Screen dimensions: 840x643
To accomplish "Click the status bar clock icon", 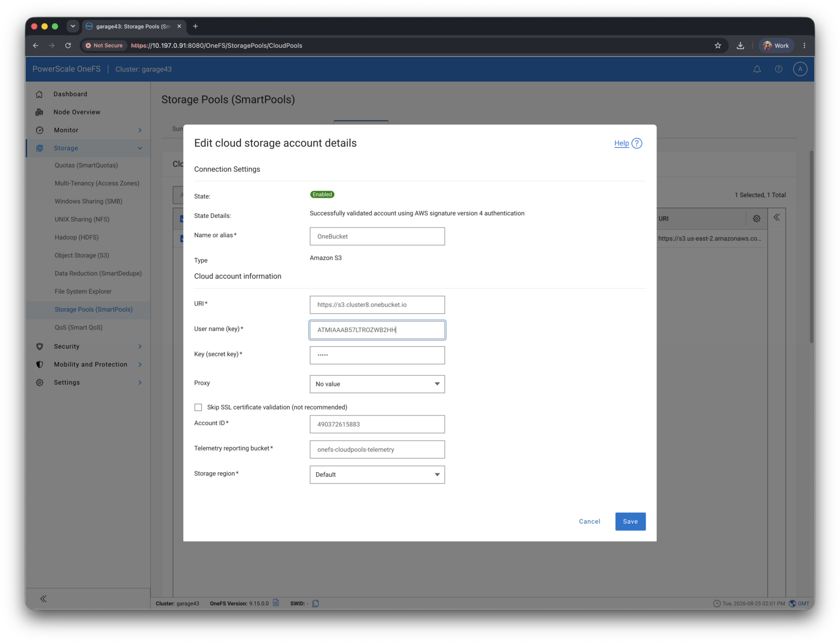I will 717,604.
